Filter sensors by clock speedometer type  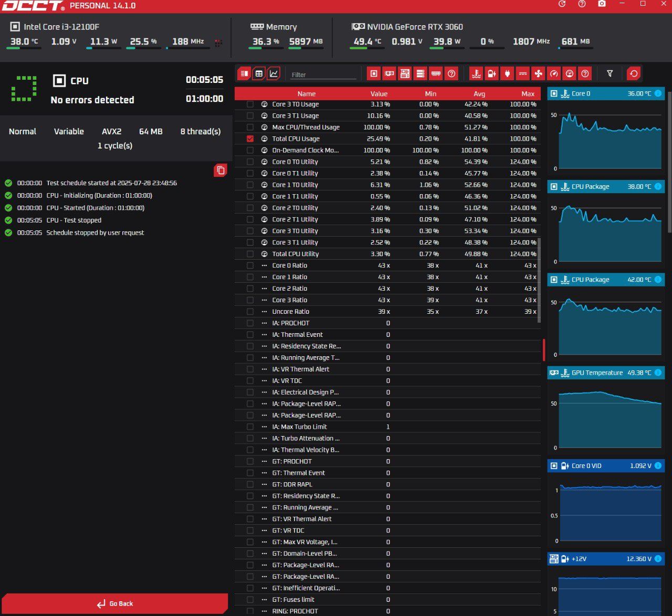click(554, 74)
